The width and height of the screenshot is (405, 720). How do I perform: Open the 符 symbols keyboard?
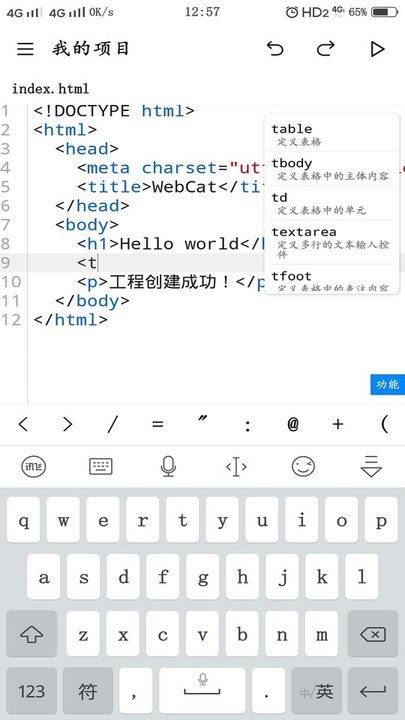pos(88,691)
